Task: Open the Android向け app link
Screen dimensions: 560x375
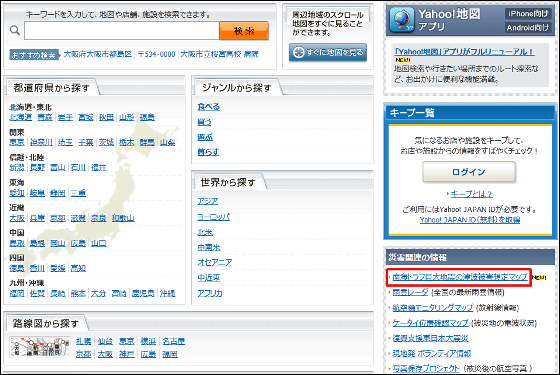Action: pyautogui.click(x=528, y=28)
